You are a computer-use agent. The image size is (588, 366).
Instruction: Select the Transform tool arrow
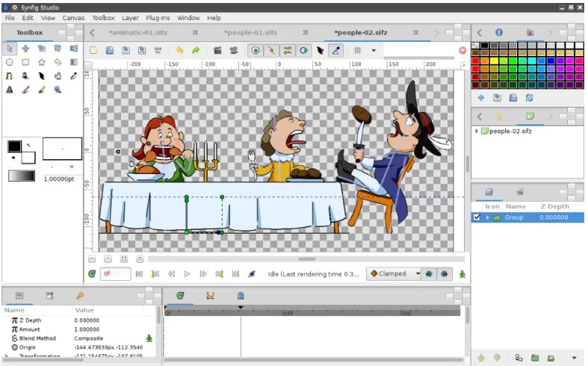click(10, 49)
